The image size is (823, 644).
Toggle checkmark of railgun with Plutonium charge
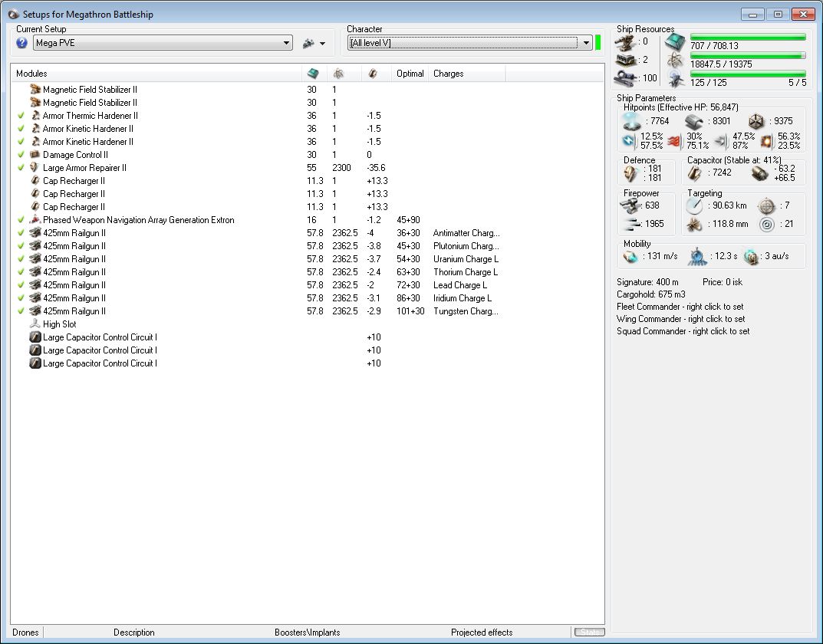pyautogui.click(x=21, y=246)
